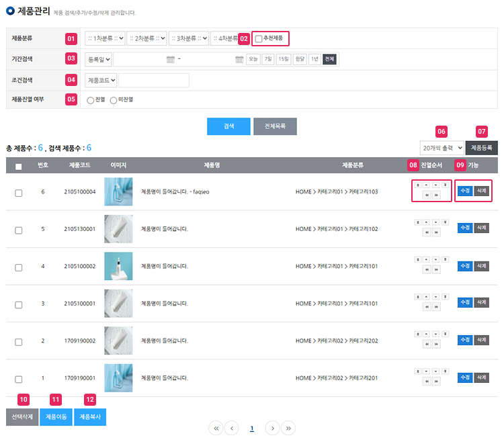Click double-right arrow for product 2105130001
Screen dimensions: 504x442
tap(436, 232)
